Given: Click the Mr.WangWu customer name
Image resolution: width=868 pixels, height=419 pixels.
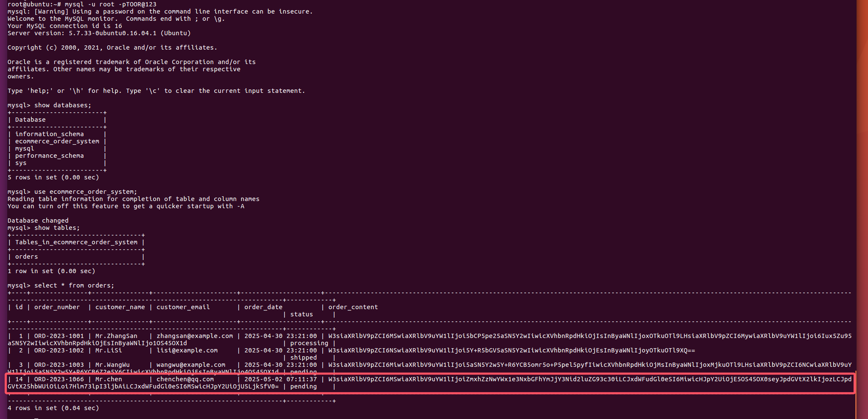Looking at the screenshot, I should (112, 365).
